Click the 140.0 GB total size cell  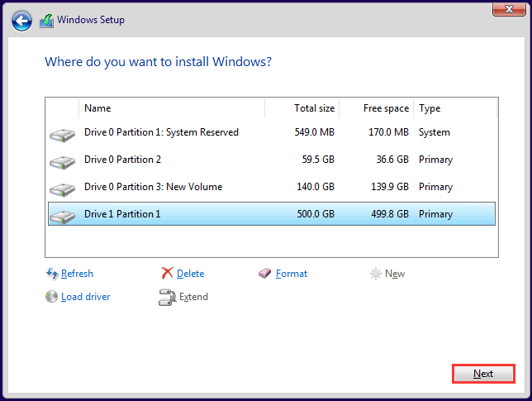coord(316,186)
